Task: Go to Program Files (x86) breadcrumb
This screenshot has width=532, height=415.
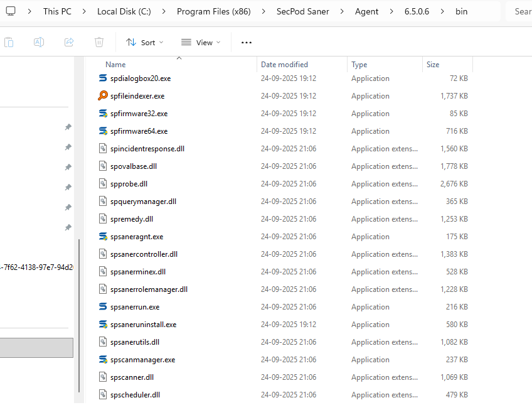Action: coord(214,11)
